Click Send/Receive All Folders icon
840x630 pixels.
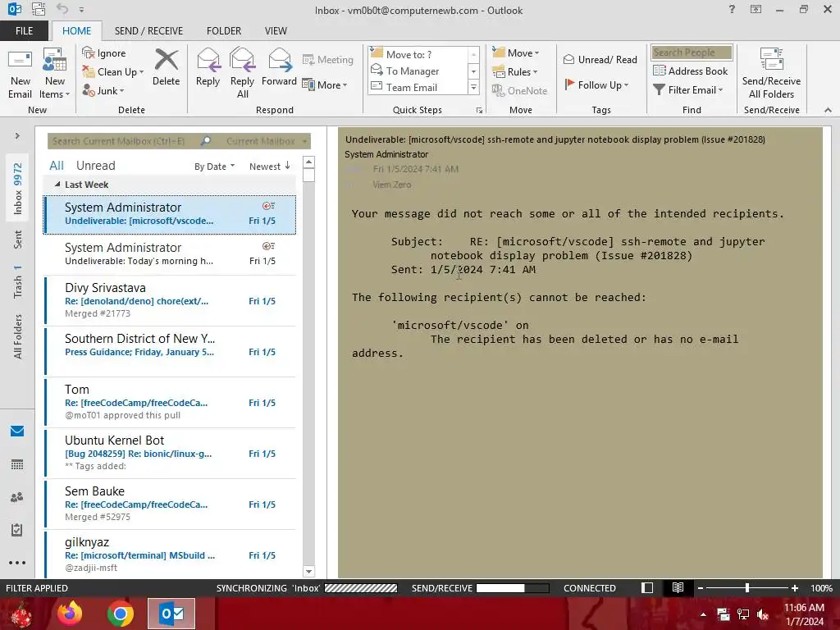(771, 59)
